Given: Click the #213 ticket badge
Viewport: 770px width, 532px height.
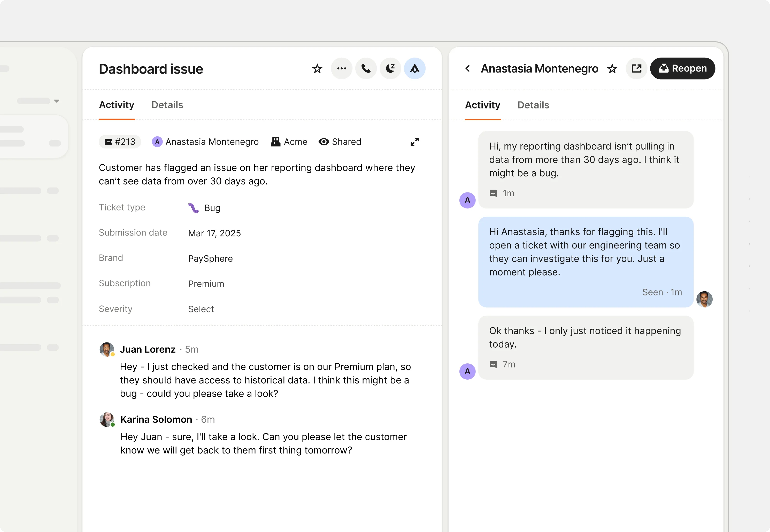Looking at the screenshot, I should (x=120, y=142).
